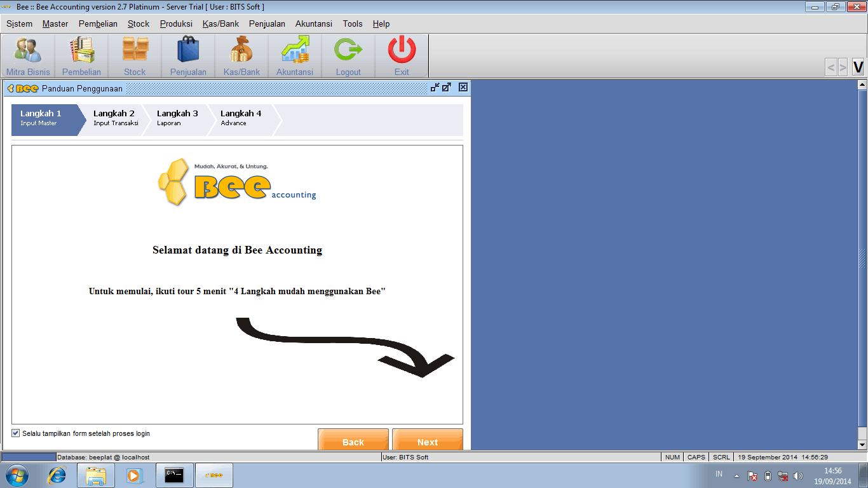The image size is (868, 488).
Task: Switch to the Langkah 3 Laporan step
Action: click(x=178, y=118)
